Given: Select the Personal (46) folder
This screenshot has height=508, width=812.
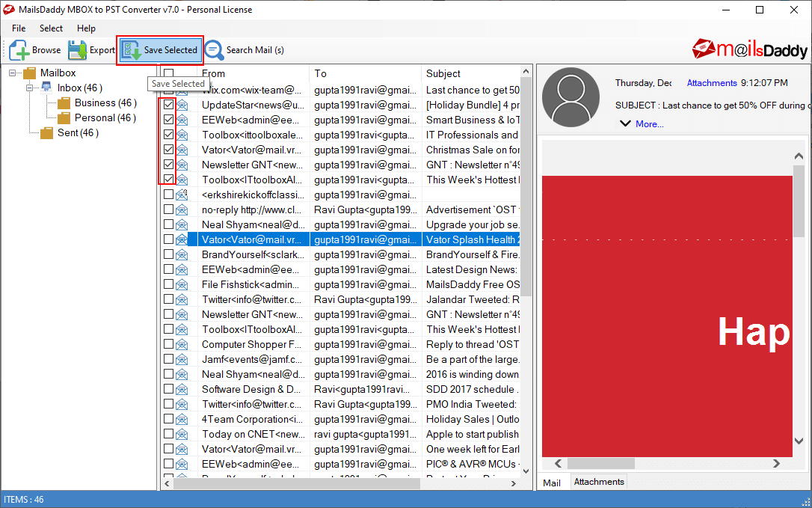Looking at the screenshot, I should (105, 118).
